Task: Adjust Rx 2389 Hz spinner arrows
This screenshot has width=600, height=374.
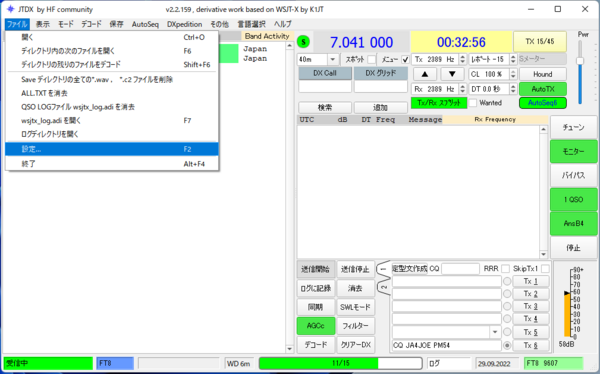Action: click(462, 89)
